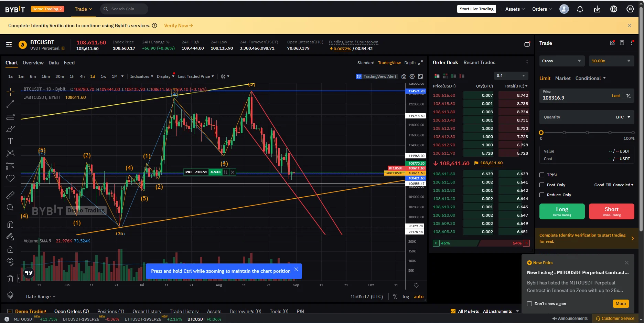The width and height of the screenshot is (644, 323).
Task: Open the Conditional order type dropdown
Action: (x=591, y=78)
